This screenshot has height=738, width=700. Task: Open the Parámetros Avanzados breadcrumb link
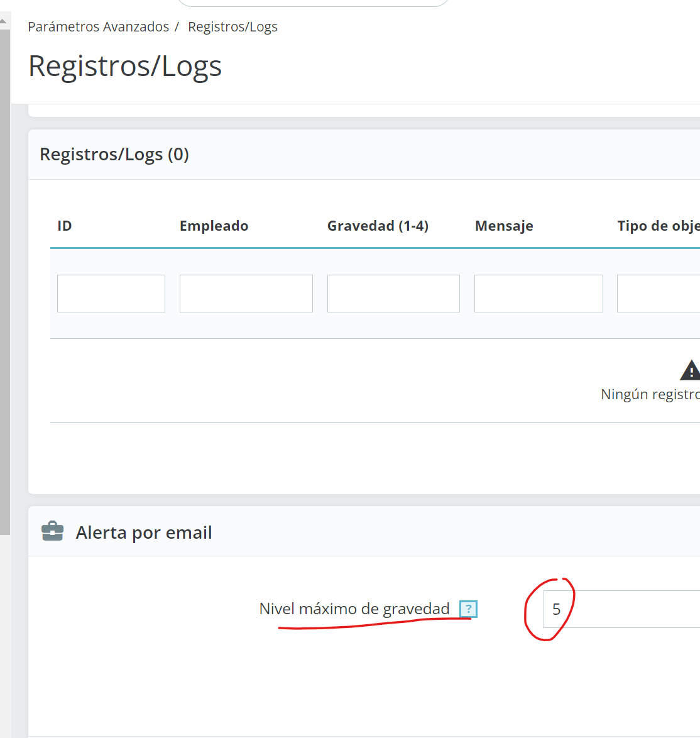pos(98,27)
